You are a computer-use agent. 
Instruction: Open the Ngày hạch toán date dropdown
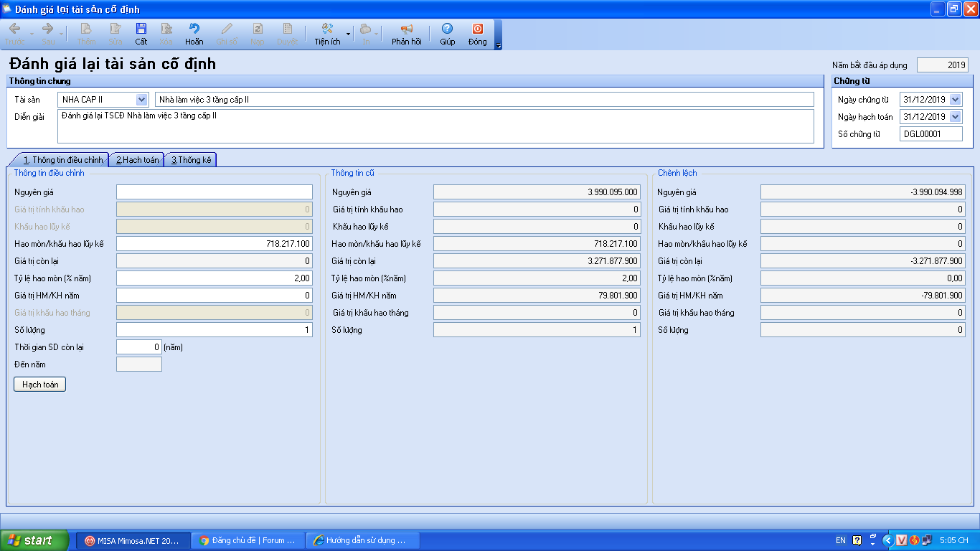955,117
